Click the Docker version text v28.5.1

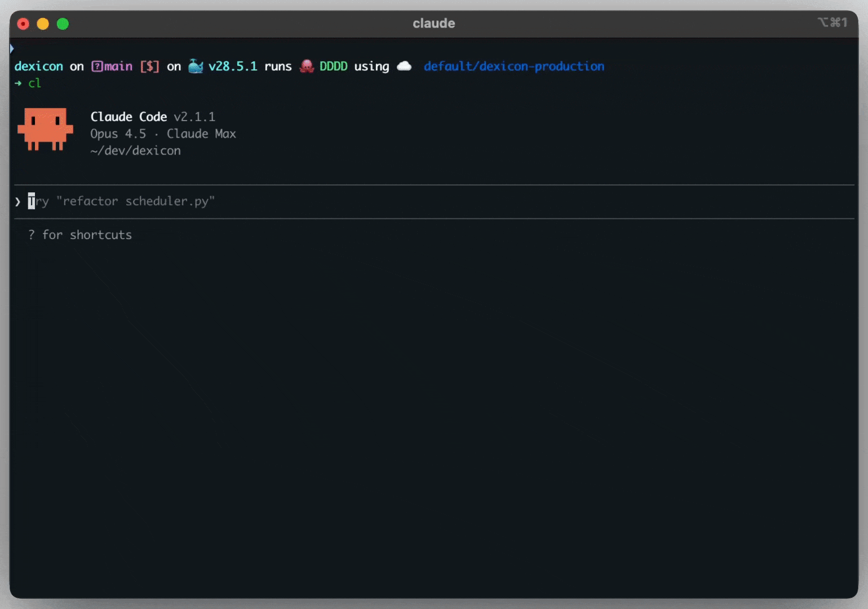(233, 66)
